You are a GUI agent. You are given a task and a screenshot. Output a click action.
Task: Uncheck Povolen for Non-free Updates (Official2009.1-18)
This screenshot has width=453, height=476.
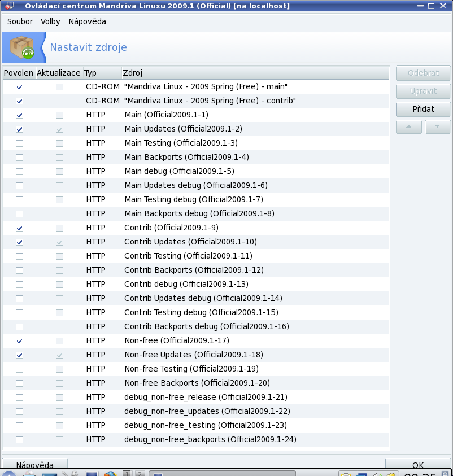click(19, 355)
